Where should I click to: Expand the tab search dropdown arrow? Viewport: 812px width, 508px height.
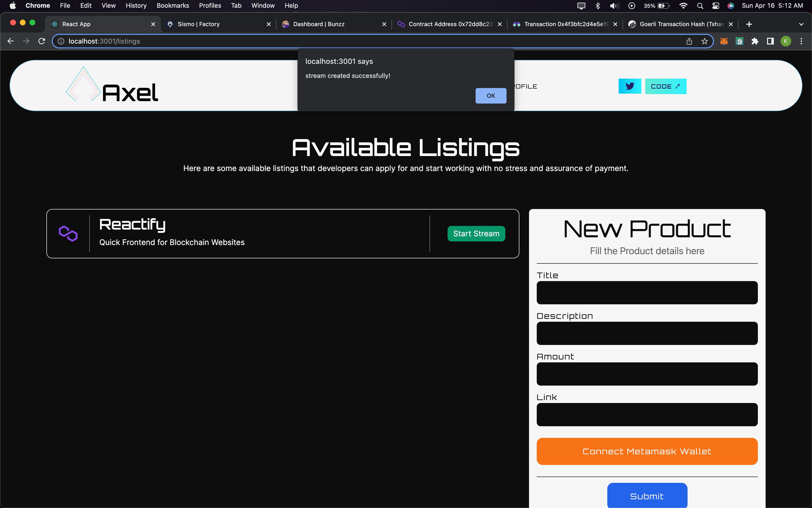tap(801, 24)
